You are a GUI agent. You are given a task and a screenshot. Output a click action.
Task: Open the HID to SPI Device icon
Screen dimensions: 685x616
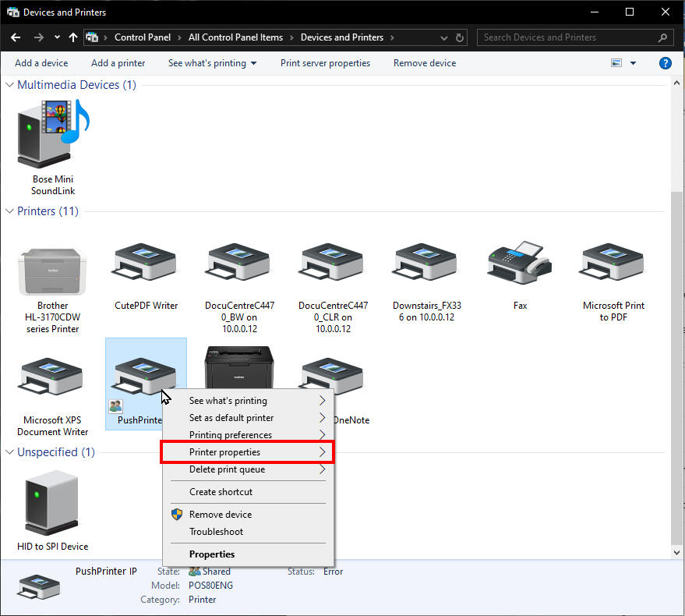point(51,503)
